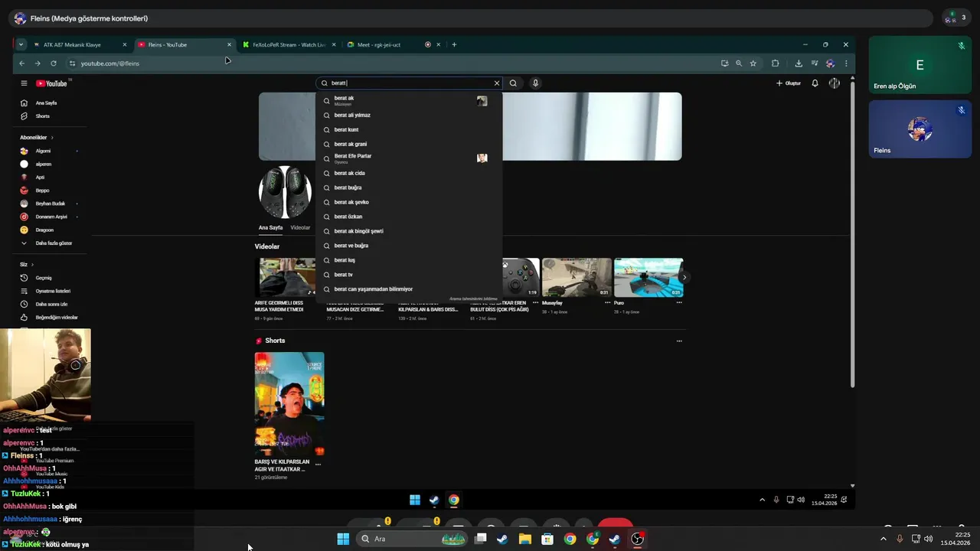
Task: Click Eren alp Ölgün participant tile
Action: (x=920, y=65)
